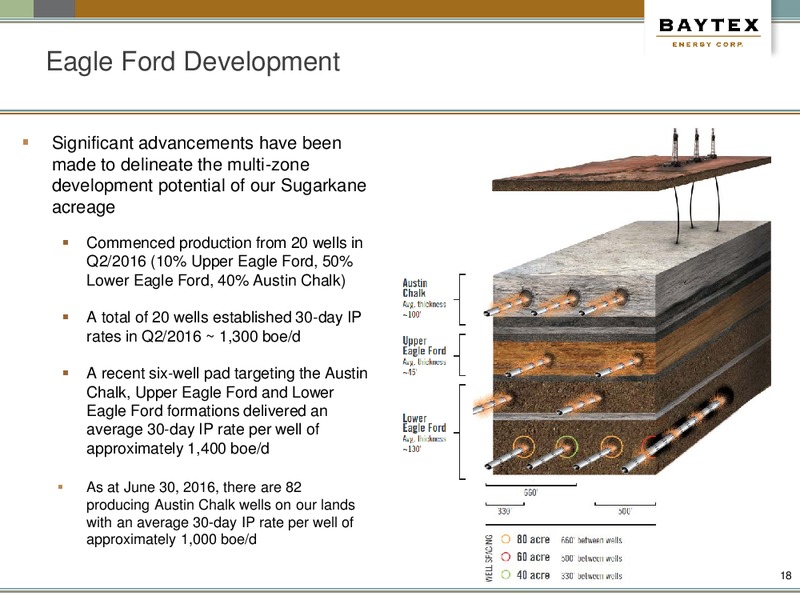Image resolution: width=800 pixels, height=600 pixels.
Task: Click the slide page number 18
Action: (786, 576)
